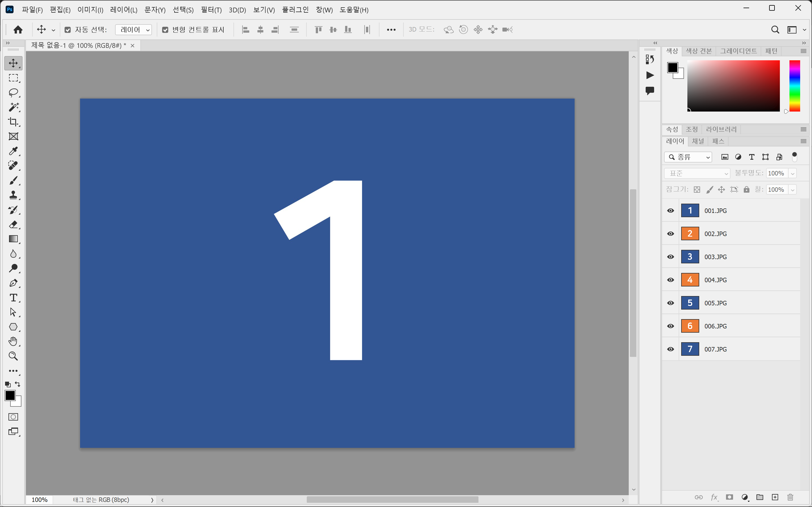Screen dimensions: 812x507
Task: Disable 변형 컨트롤 표시 checkbox
Action: (165, 30)
